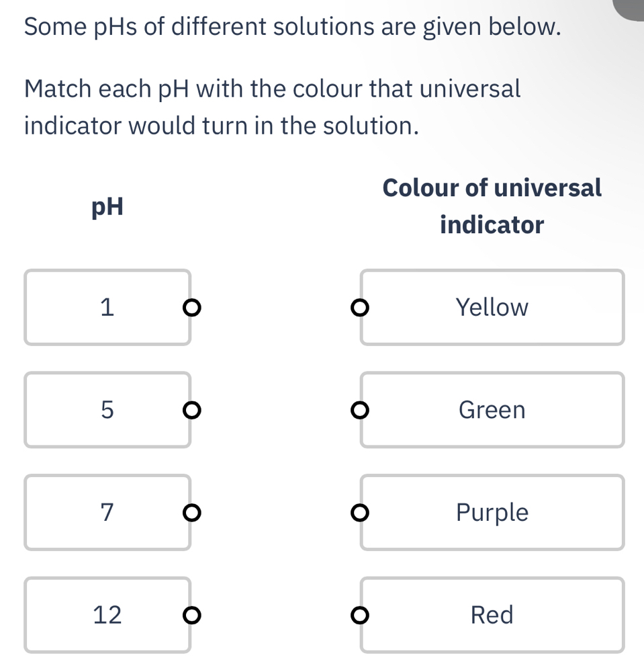644x672 pixels.
Task: Click the 'Match each pH' instruction text
Action: [272, 106]
